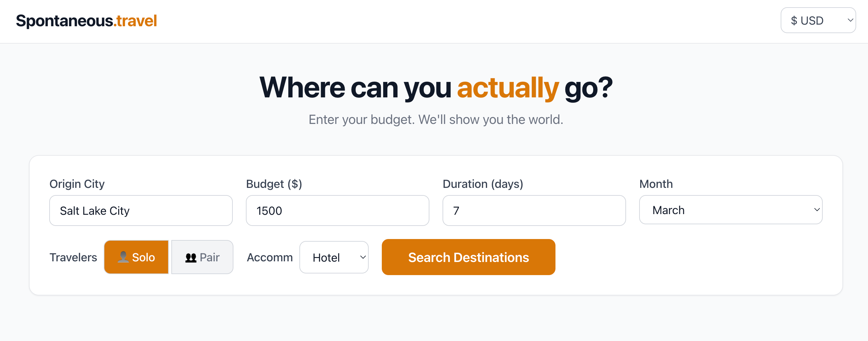
Task: Click the chevron arrow next to Hotel
Action: [x=362, y=257]
